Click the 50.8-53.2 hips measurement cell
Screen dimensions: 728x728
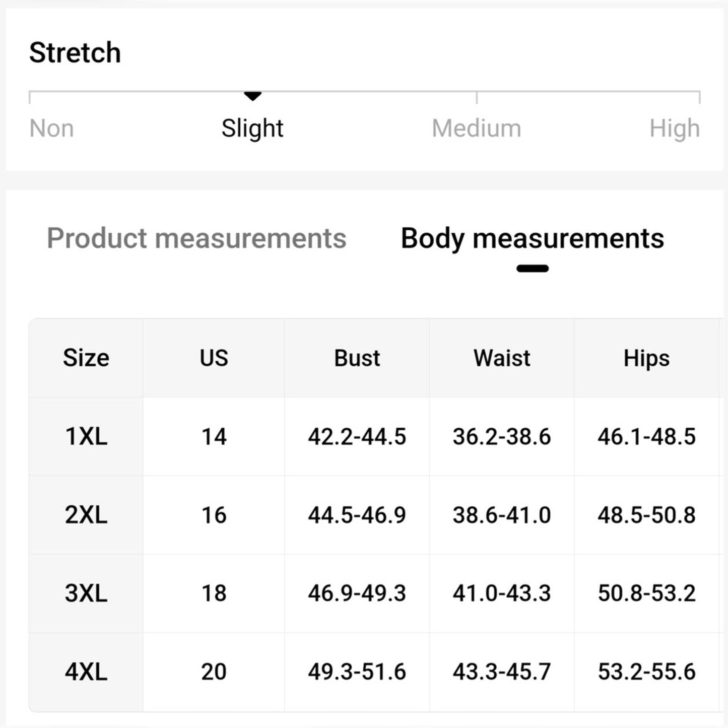(646, 593)
